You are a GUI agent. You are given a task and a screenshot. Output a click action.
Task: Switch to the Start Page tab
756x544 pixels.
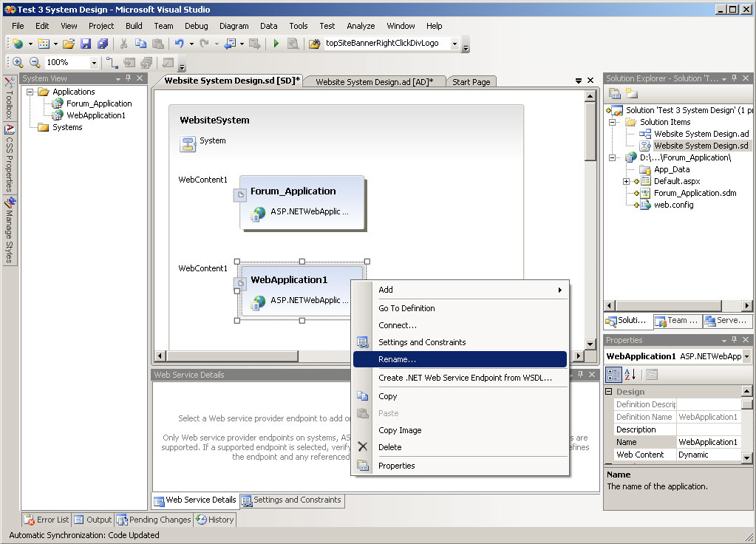pos(471,82)
